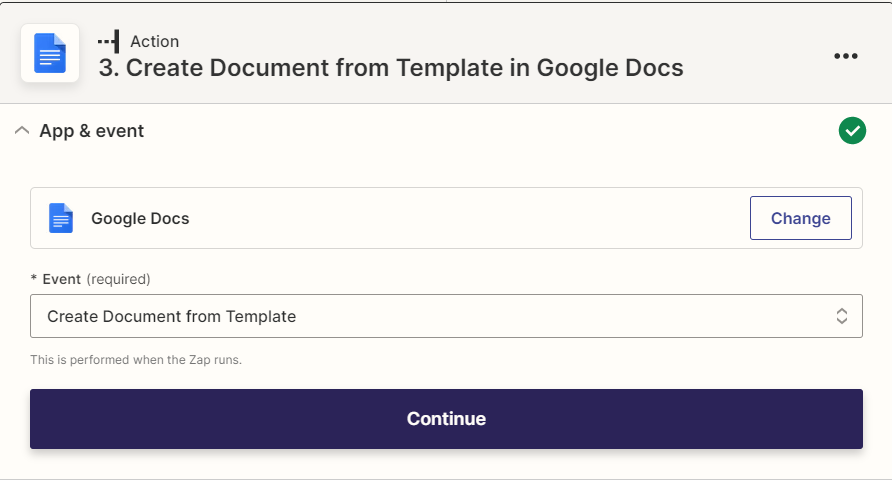Viewport: 892px width, 480px height.
Task: Click the large Google Docs icon in header
Action: [50, 53]
